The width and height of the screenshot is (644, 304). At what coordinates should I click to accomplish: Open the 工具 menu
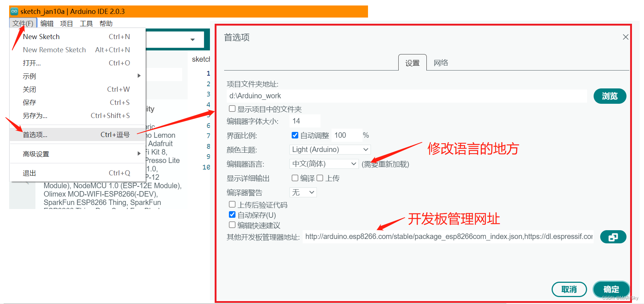[x=86, y=23]
